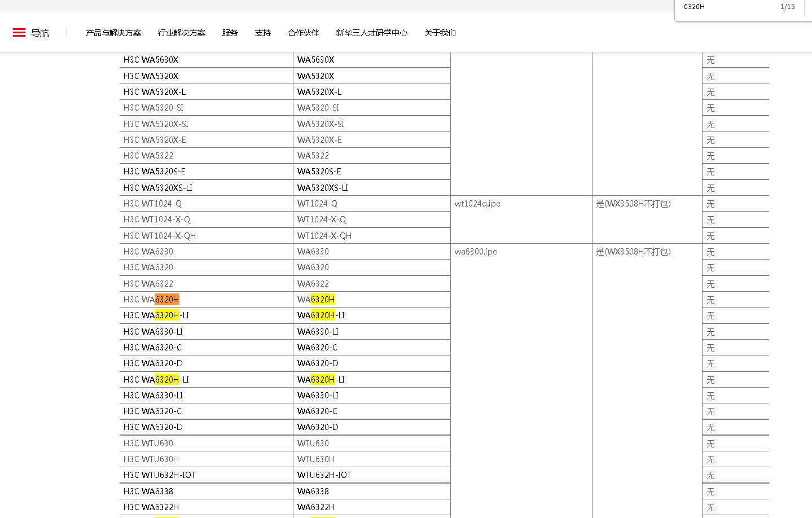Select the product name cell 'H3C WA5630X'
This screenshot has height=518, width=812.
coord(151,60)
